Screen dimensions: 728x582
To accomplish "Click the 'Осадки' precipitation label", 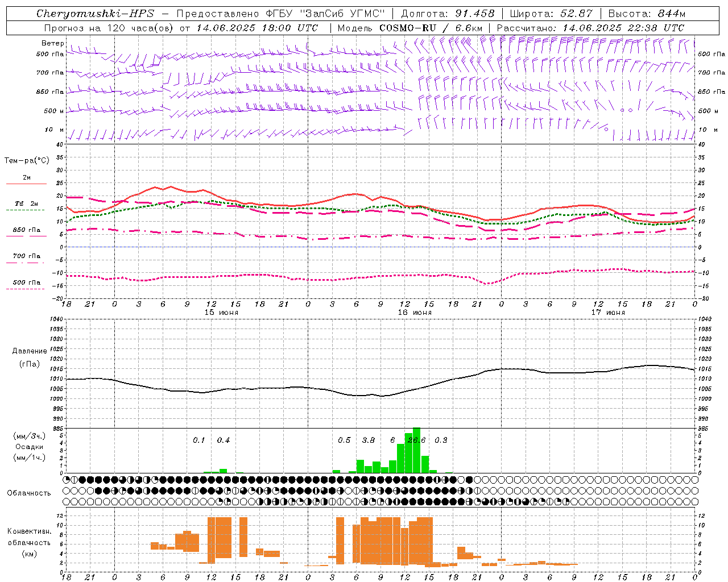I will (29, 447).
